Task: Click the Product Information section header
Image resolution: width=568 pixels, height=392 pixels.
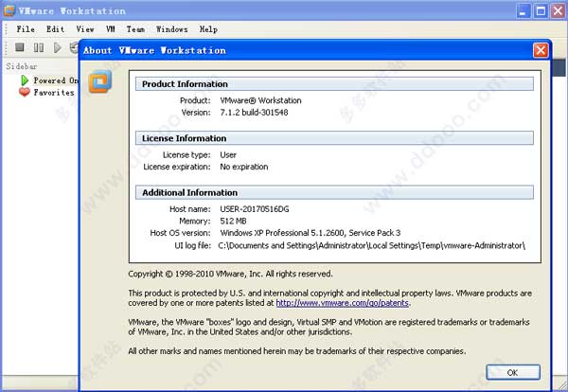Action: pos(334,83)
